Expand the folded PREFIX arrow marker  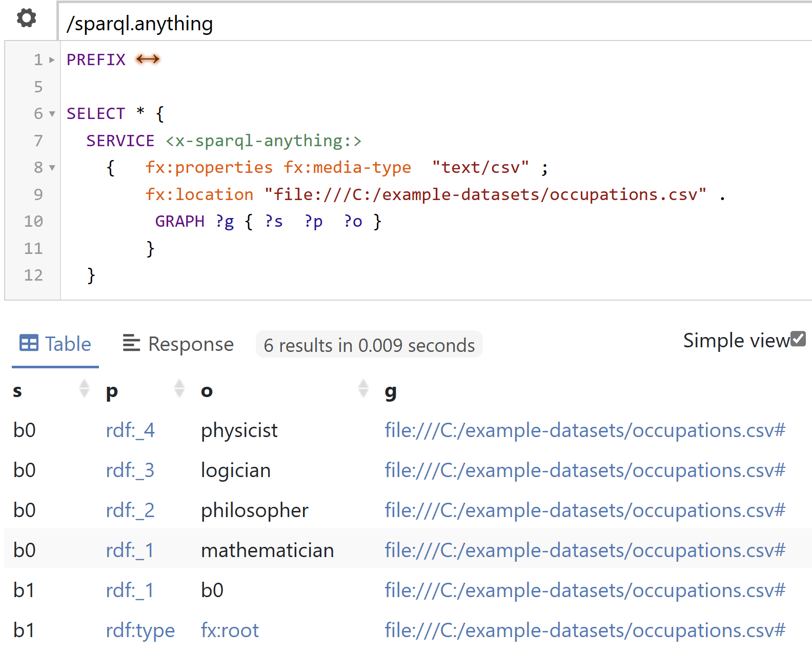click(x=148, y=60)
